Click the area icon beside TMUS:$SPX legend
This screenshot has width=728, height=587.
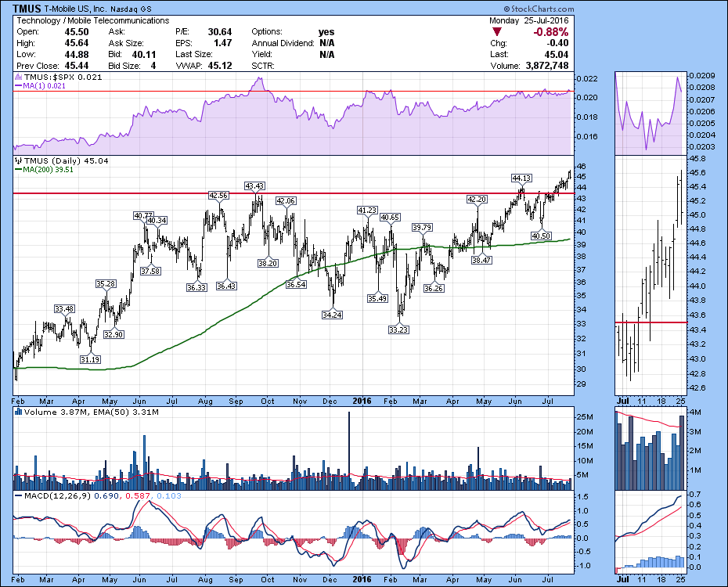coord(18,77)
